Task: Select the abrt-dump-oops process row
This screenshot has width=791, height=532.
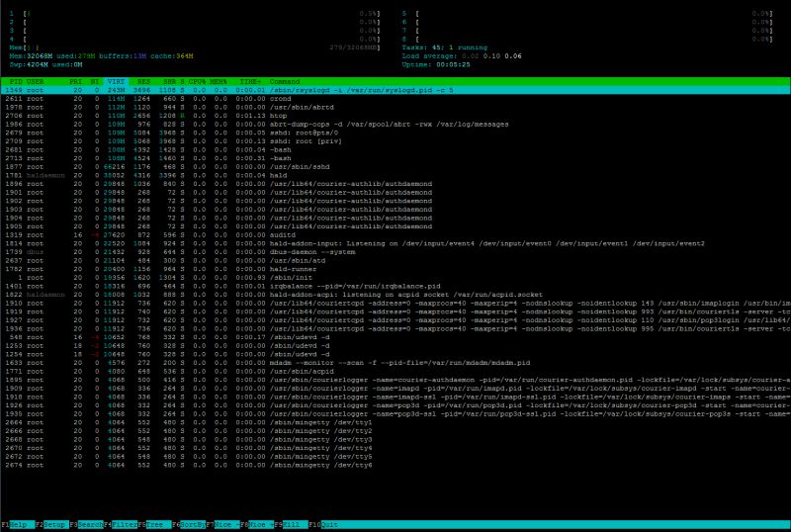Action: (x=395, y=125)
